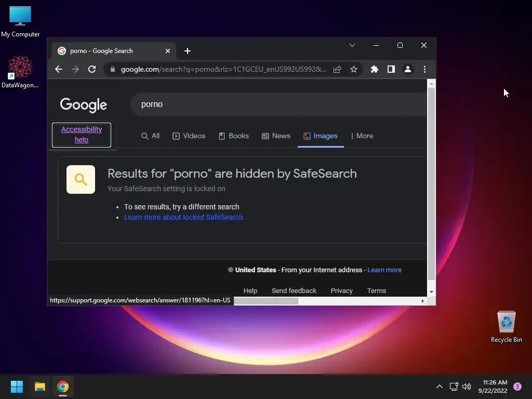532x399 pixels.
Task: Click the Chrome taskbar icon
Action: [63, 387]
